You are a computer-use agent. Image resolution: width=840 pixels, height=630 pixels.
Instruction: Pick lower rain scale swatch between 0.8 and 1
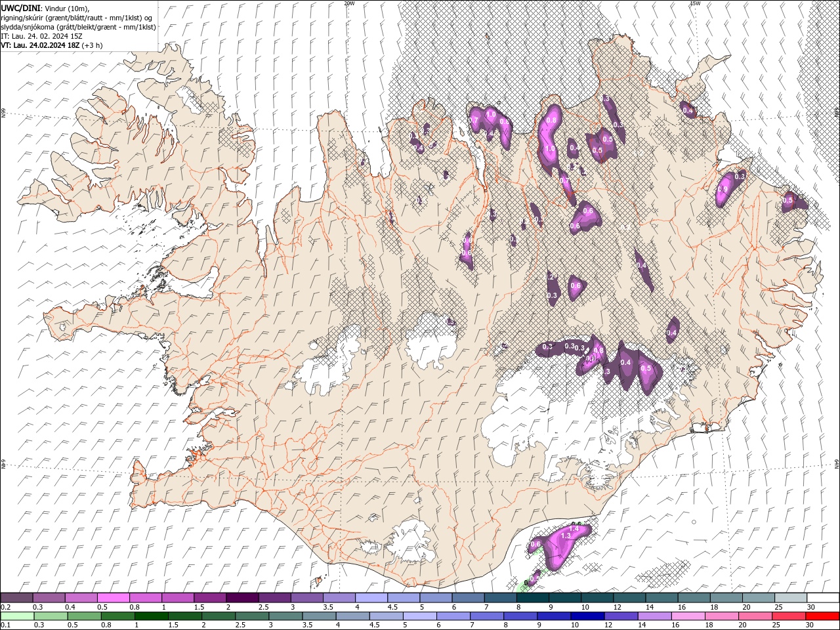click(117, 616)
